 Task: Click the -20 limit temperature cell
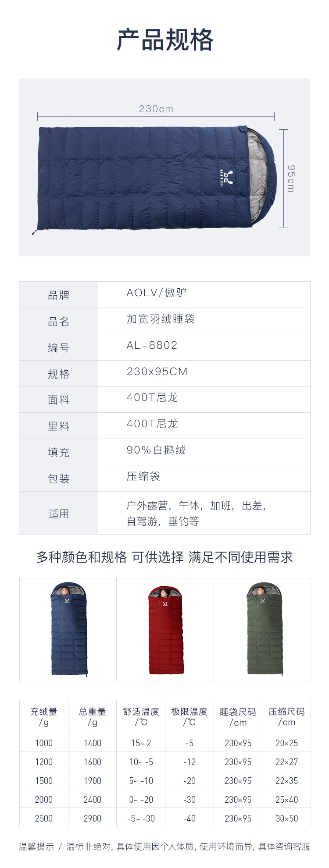pyautogui.click(x=189, y=780)
